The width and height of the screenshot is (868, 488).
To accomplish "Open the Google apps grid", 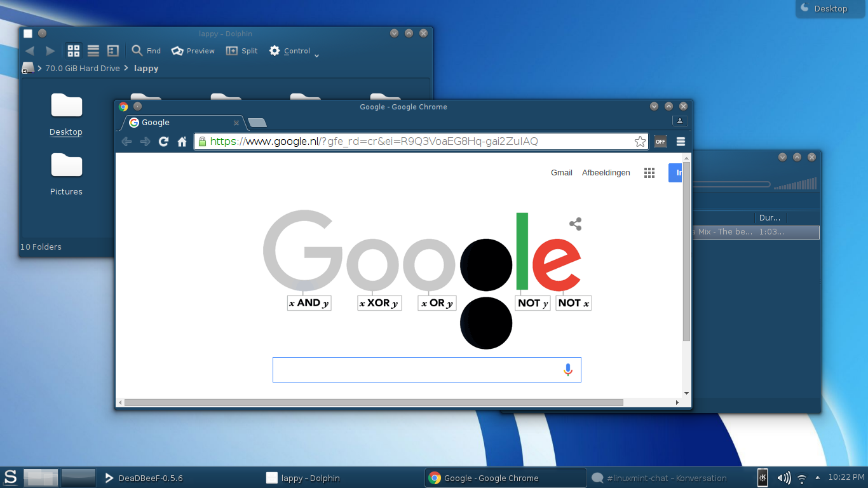I will coord(649,173).
